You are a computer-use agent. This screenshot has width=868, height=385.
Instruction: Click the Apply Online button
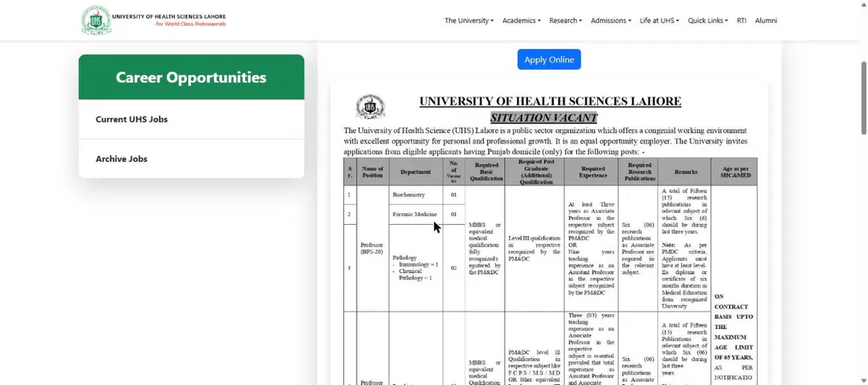coord(549,60)
